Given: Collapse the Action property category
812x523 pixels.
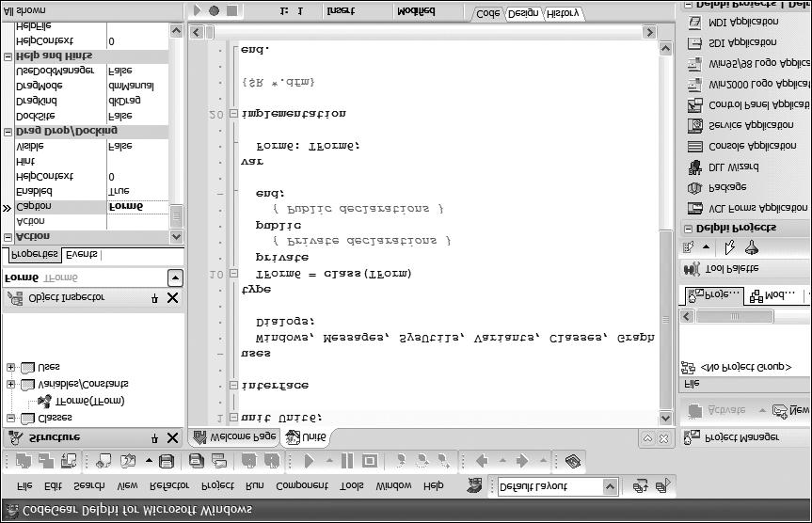Looking at the screenshot, I should tap(8, 237).
